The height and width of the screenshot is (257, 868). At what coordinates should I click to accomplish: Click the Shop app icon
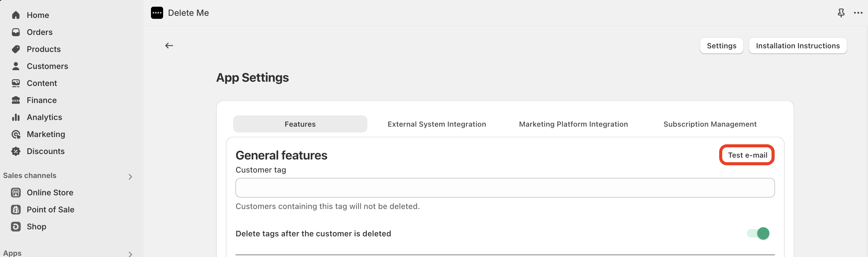tap(16, 226)
